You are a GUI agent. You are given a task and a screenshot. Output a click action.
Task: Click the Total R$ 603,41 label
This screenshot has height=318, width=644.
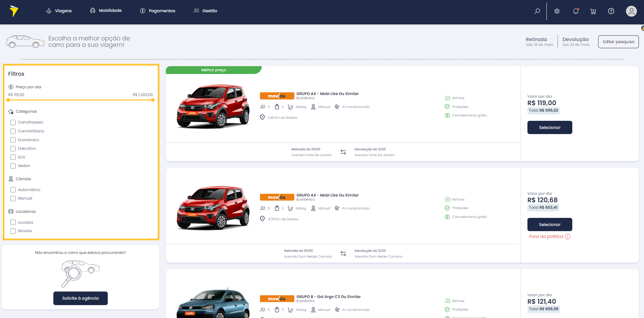point(543,207)
